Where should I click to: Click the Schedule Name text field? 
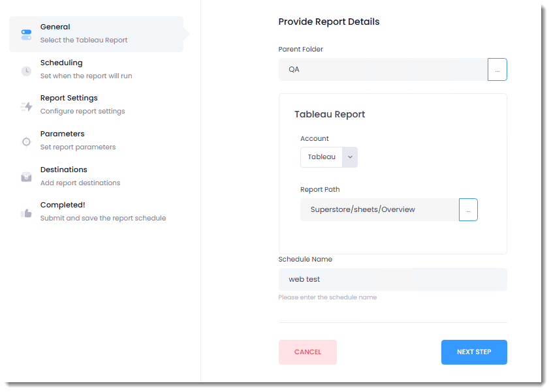pyautogui.click(x=392, y=279)
